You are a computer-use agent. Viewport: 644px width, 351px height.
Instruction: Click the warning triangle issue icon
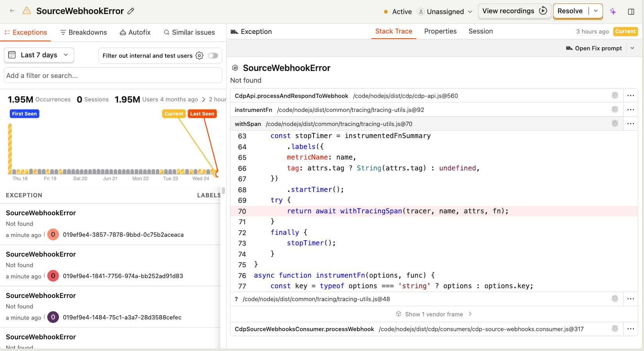[27, 11]
